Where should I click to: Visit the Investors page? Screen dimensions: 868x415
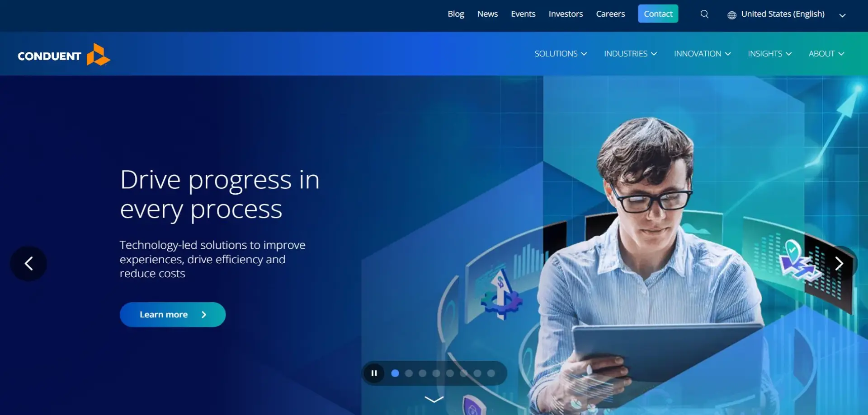click(566, 14)
